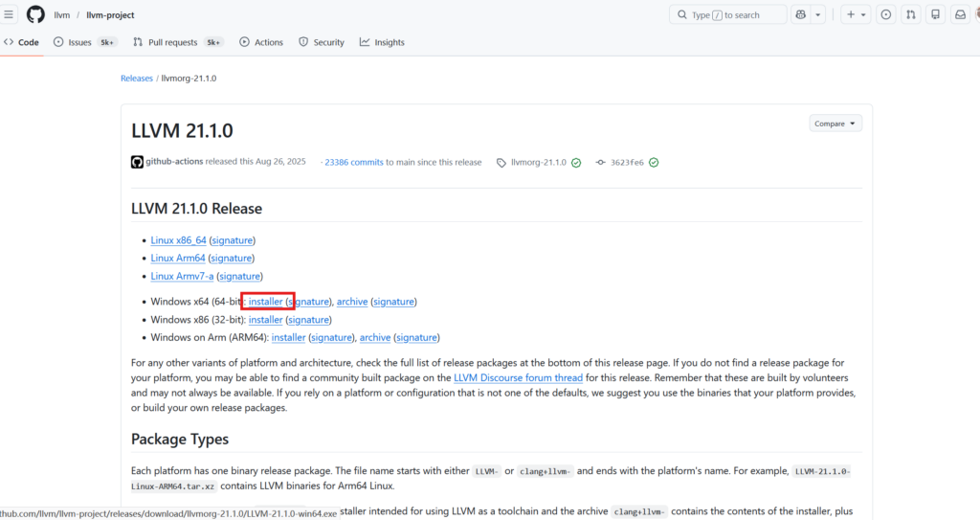Click the github-actions author avatar
The width and height of the screenshot is (980, 520).
point(137,162)
